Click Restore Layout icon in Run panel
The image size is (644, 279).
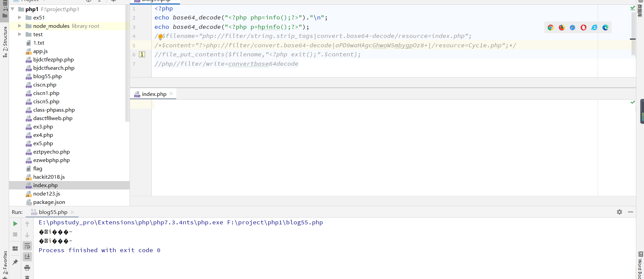(x=15, y=248)
